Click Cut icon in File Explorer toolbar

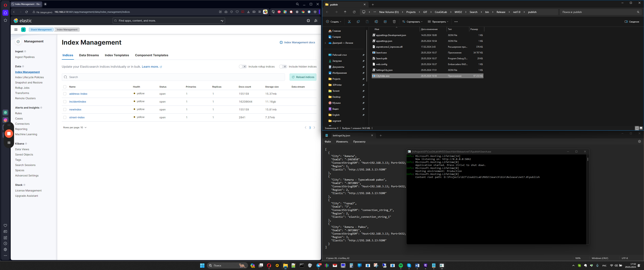point(349,22)
